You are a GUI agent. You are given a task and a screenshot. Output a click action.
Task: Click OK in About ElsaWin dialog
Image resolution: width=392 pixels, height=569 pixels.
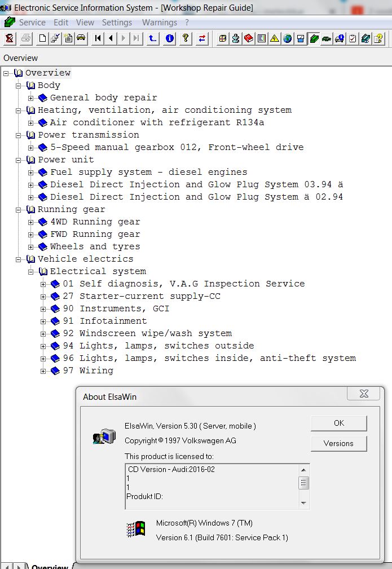point(338,423)
